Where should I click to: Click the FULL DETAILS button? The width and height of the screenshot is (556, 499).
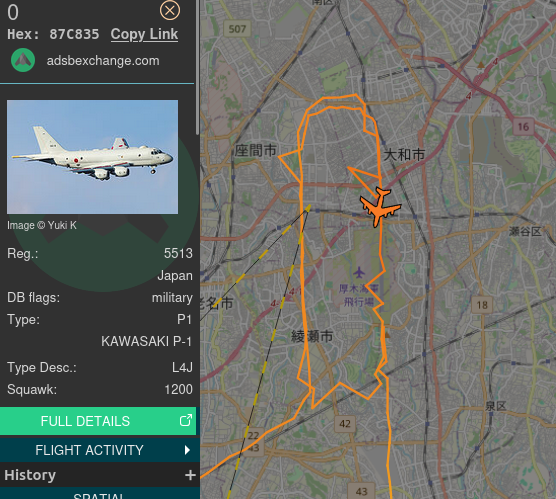98,421
